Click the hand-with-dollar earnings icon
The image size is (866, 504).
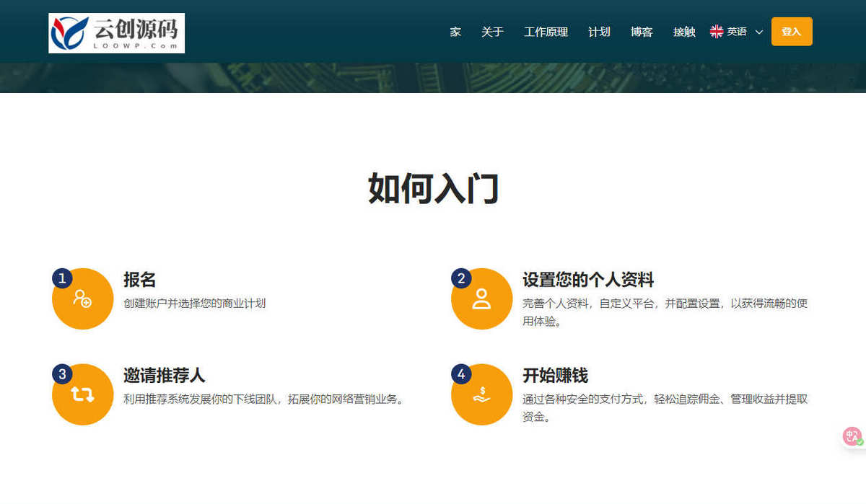click(481, 394)
